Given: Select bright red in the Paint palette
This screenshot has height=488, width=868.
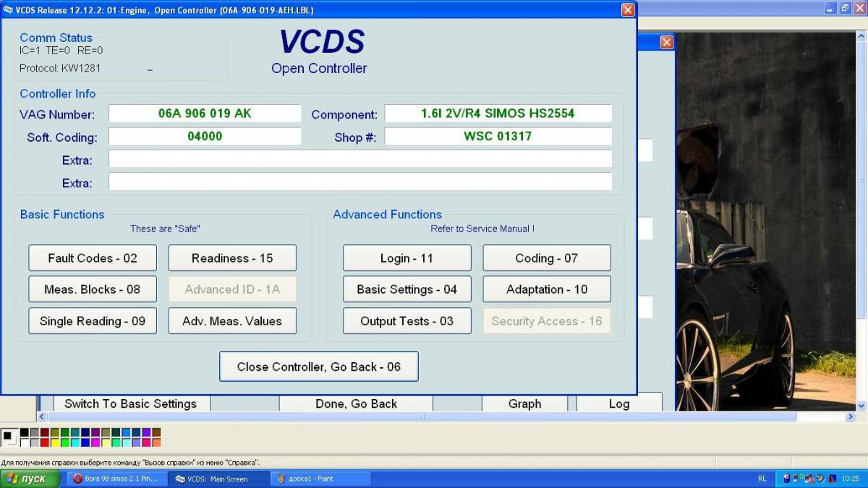Looking at the screenshot, I should pyautogui.click(x=45, y=442).
